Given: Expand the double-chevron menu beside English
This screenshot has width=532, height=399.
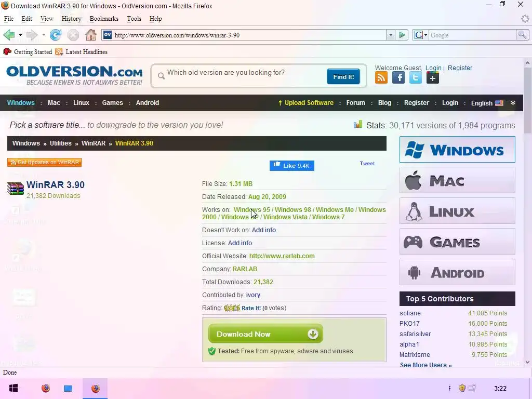Looking at the screenshot, I should point(513,103).
